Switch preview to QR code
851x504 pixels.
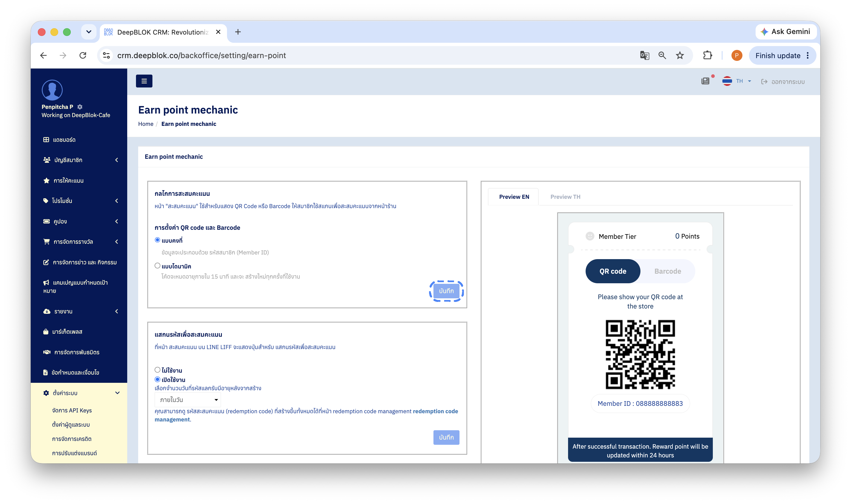[x=613, y=271]
